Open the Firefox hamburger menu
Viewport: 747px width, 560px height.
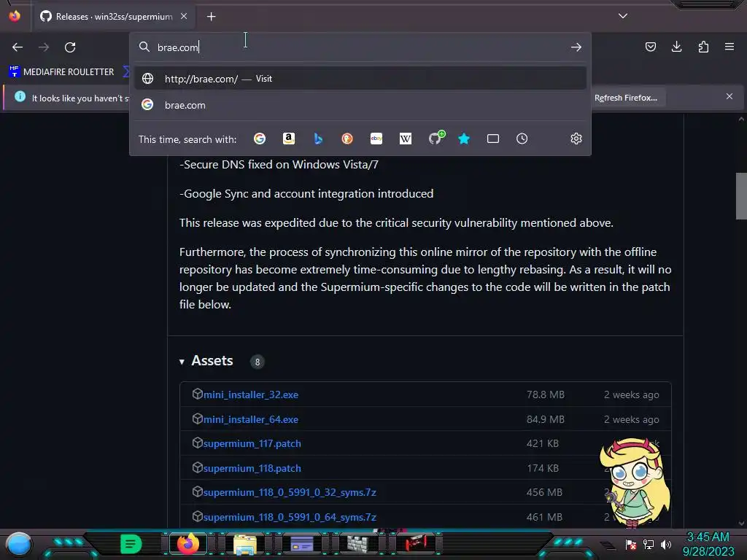pos(729,47)
